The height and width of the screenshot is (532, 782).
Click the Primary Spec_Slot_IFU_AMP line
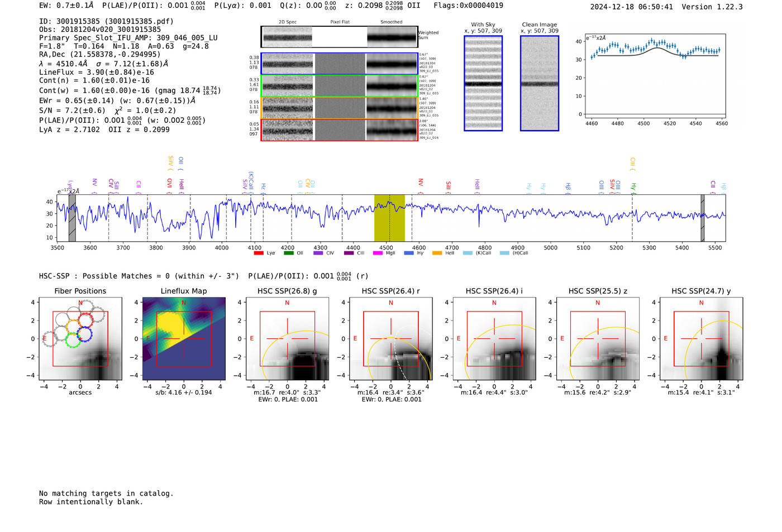128,38
